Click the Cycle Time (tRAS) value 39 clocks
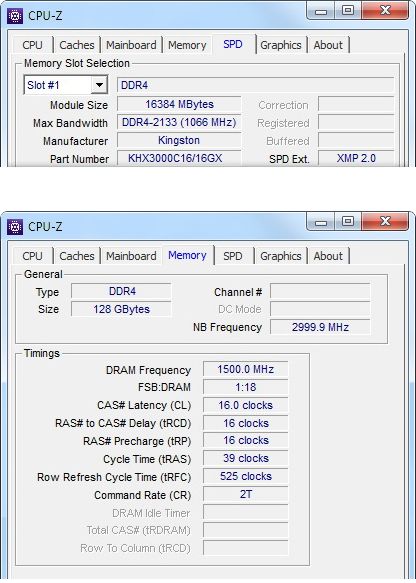This screenshot has height=583, width=416. coord(246,458)
